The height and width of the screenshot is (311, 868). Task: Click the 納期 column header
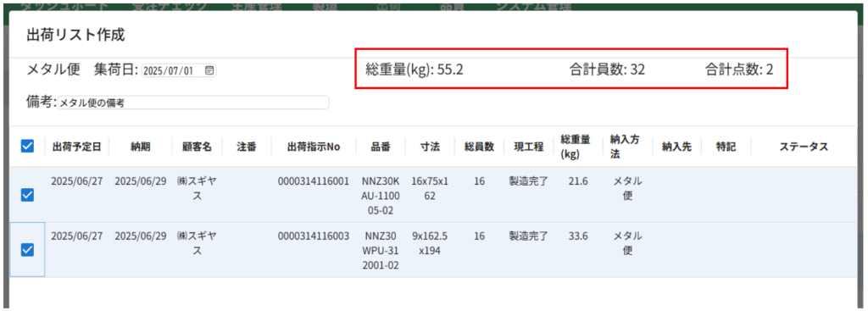(141, 147)
